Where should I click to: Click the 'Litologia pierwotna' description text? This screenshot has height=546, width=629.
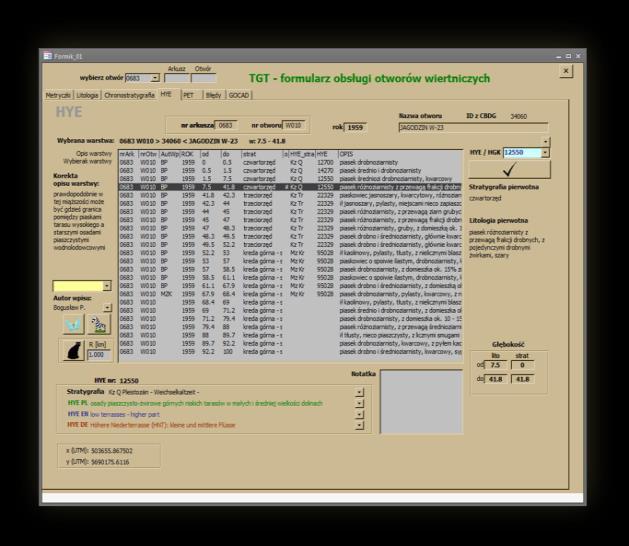[x=507, y=244]
